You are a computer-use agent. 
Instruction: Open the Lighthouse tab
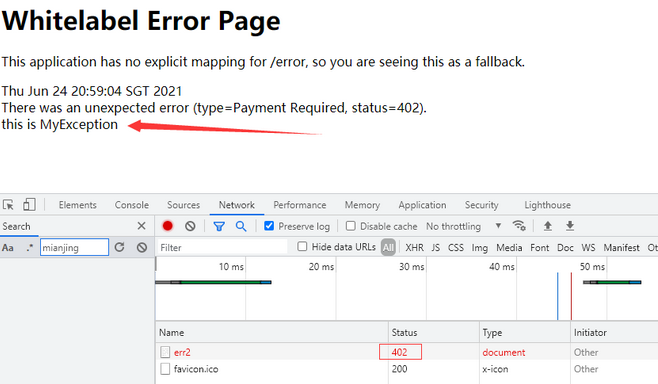[547, 205]
